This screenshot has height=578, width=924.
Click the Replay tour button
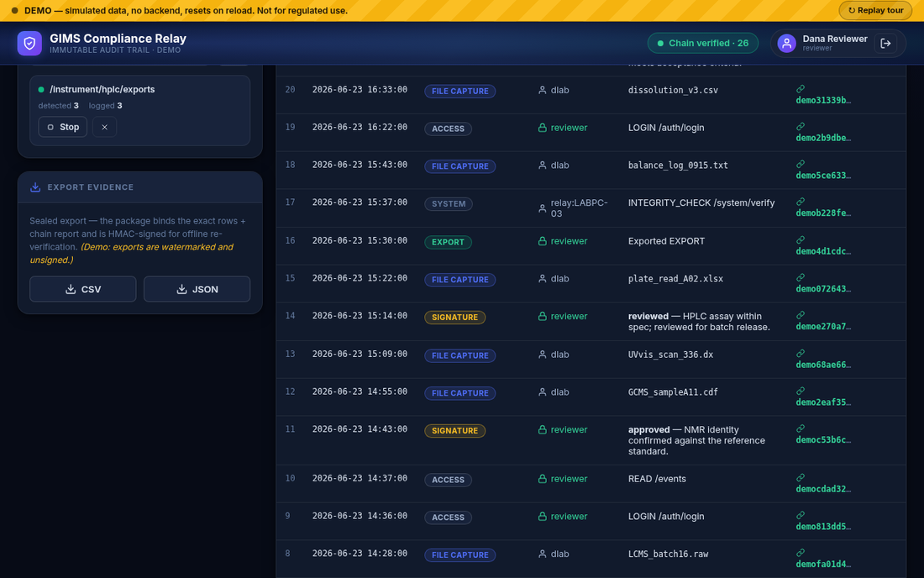click(x=875, y=10)
